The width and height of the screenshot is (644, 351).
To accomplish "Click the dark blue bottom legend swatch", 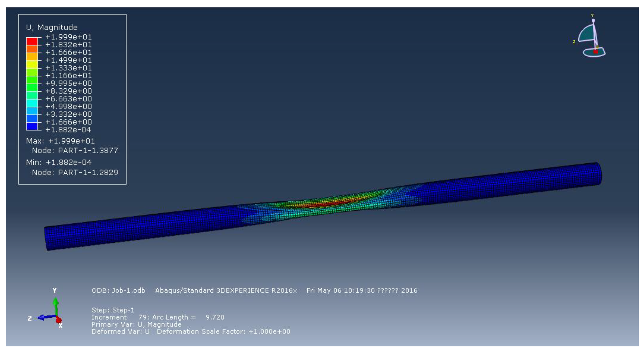I will tap(32, 126).
